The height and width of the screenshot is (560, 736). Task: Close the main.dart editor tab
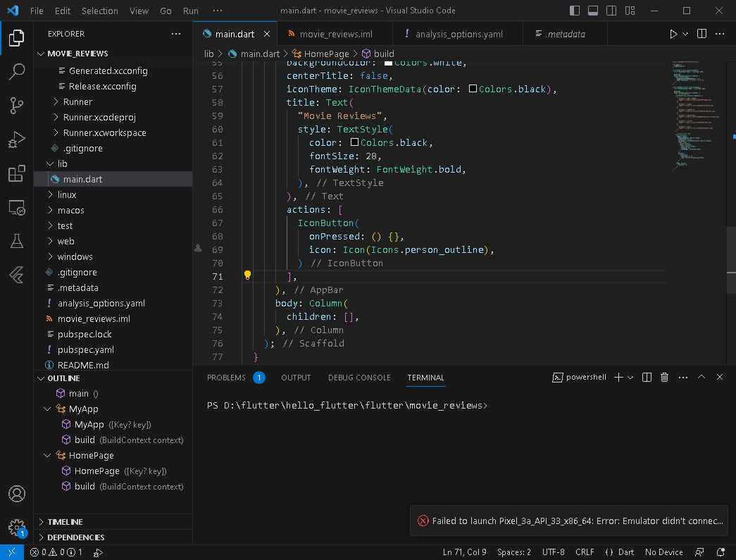click(267, 34)
